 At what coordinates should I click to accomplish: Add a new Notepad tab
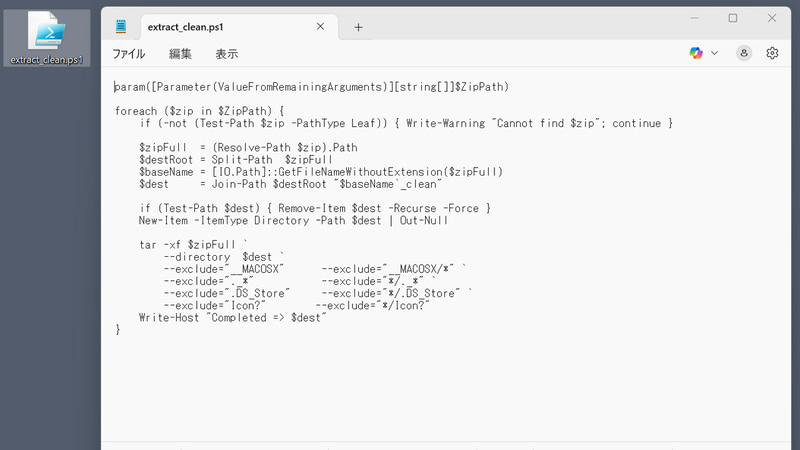(358, 27)
